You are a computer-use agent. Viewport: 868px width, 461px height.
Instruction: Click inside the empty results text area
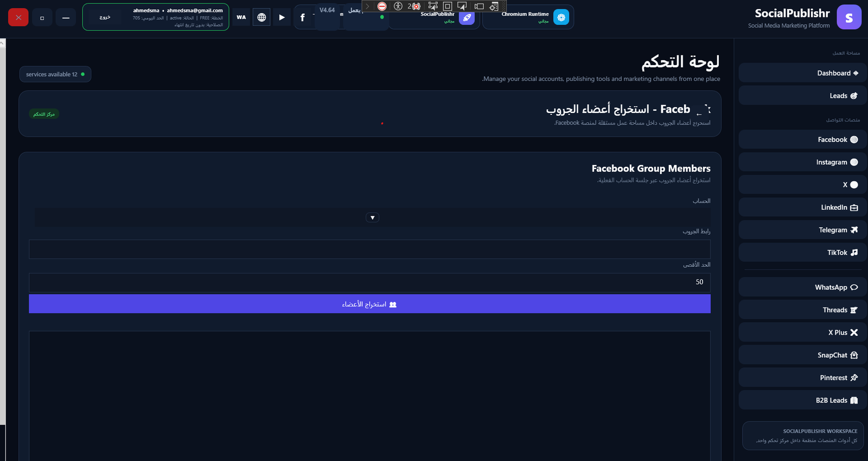click(369, 396)
